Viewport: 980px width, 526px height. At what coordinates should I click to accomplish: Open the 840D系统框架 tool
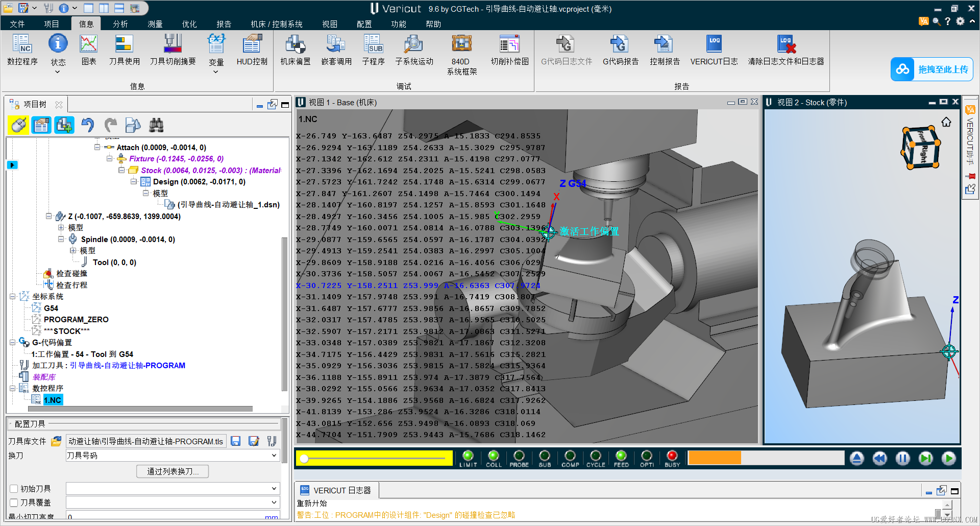tap(461, 55)
